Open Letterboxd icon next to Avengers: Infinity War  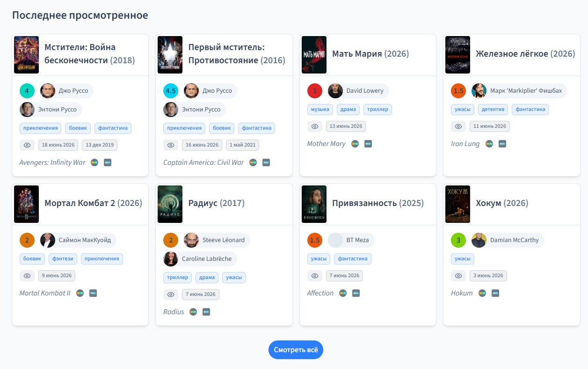(94, 162)
